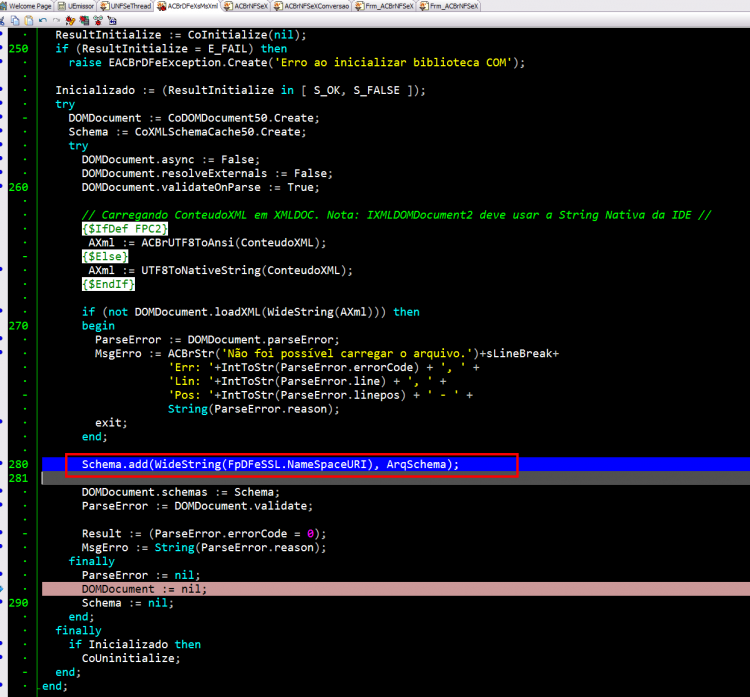Click the last toolbar icon with blue window

(112, 21)
